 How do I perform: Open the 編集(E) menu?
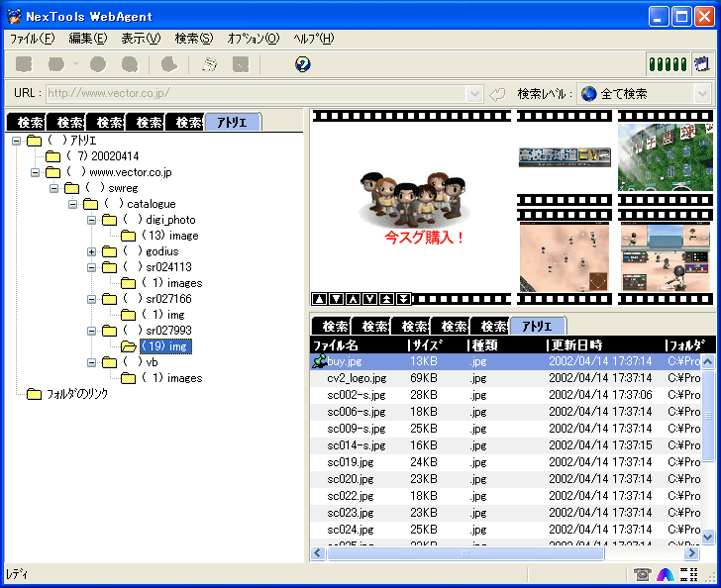[88, 39]
